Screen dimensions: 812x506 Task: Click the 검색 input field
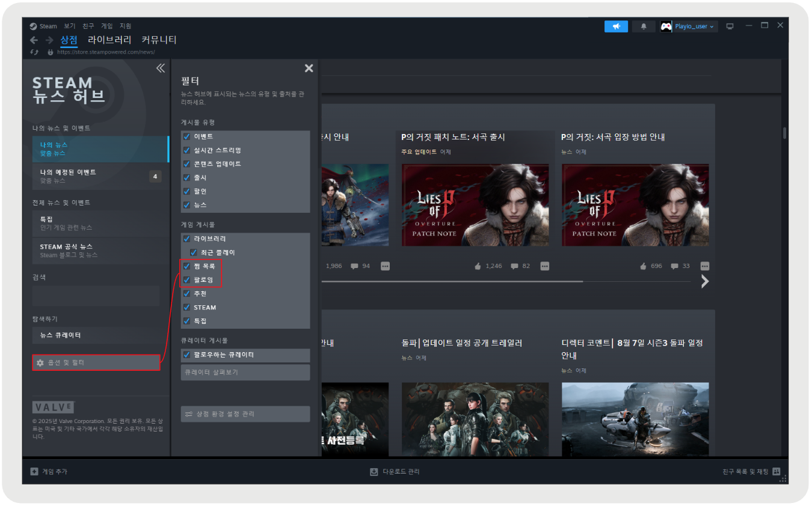point(96,296)
